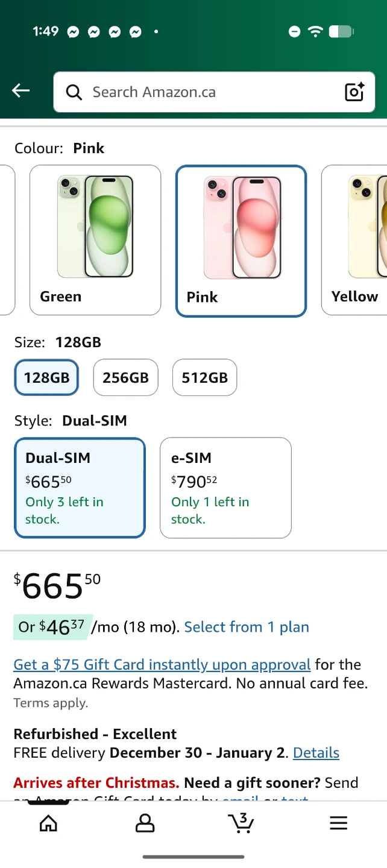
Task: Open the $75 Gift Card offer
Action: (161, 664)
